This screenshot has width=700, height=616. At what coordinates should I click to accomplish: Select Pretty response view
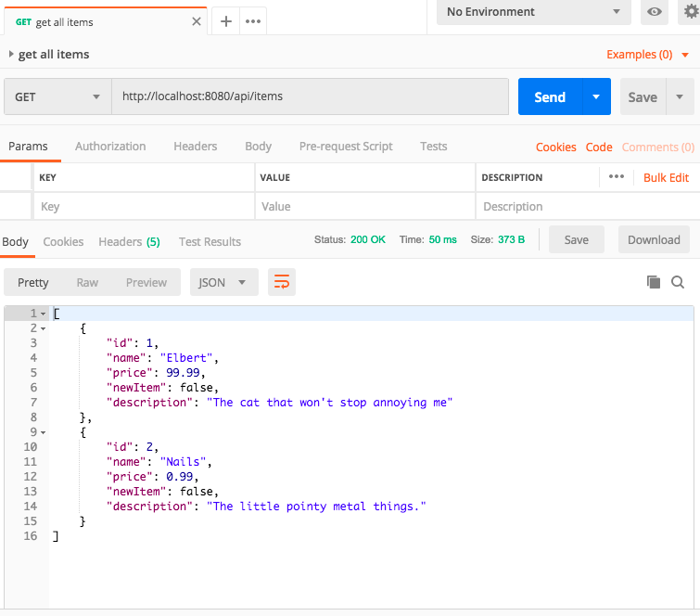33,282
